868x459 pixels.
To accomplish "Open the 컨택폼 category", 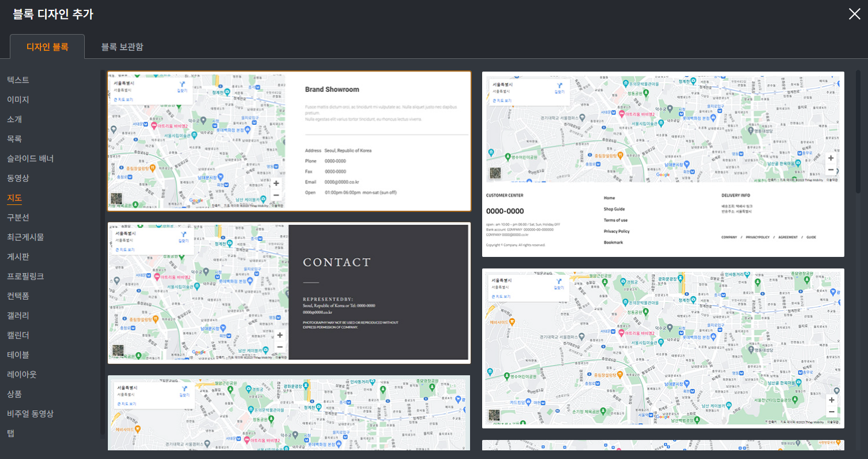I will [x=18, y=296].
